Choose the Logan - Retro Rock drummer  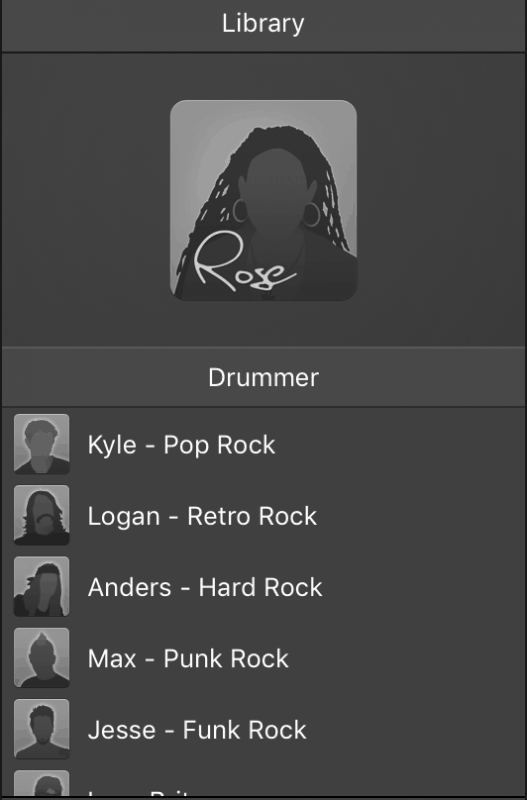point(202,516)
